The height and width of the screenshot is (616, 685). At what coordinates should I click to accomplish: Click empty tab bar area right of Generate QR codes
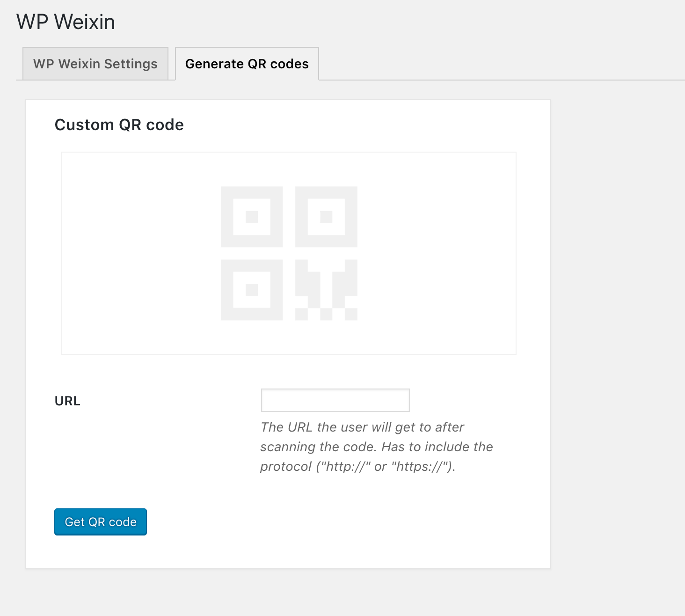point(491,64)
